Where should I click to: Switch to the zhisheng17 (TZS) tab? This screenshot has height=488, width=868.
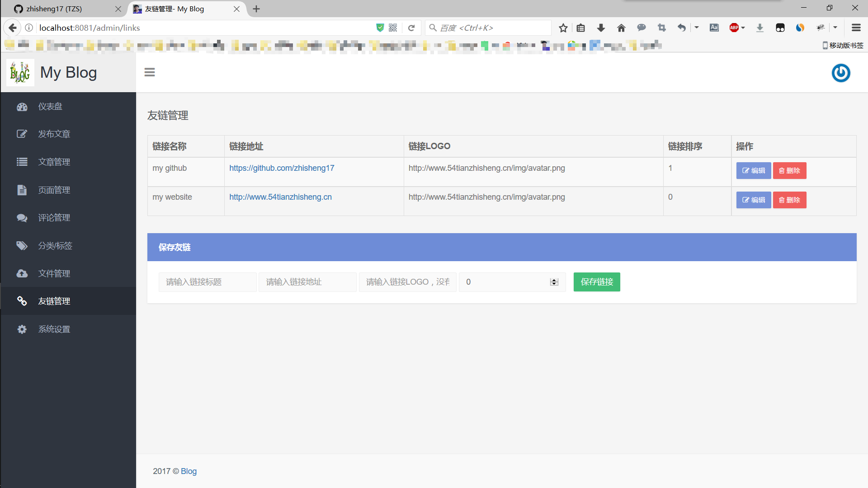pyautogui.click(x=54, y=9)
